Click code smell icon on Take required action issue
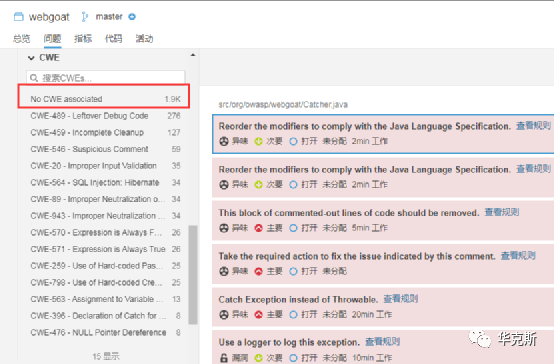This screenshot has height=364, width=554. (224, 271)
